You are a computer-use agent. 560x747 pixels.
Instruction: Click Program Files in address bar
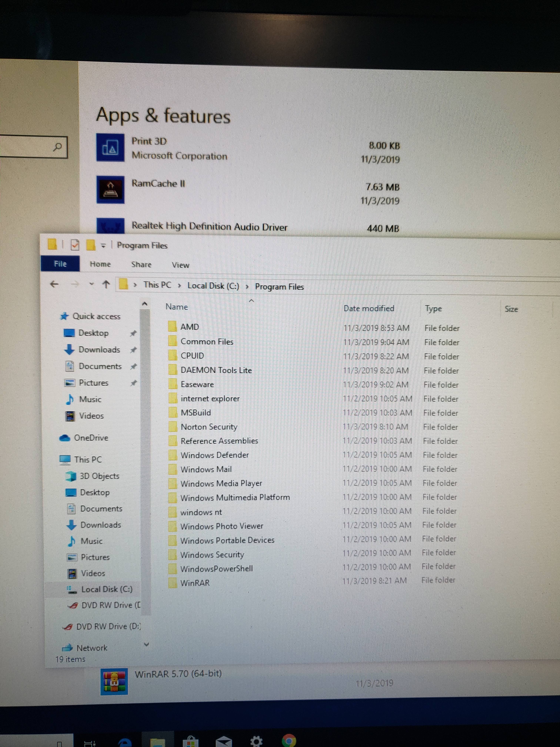point(279,287)
